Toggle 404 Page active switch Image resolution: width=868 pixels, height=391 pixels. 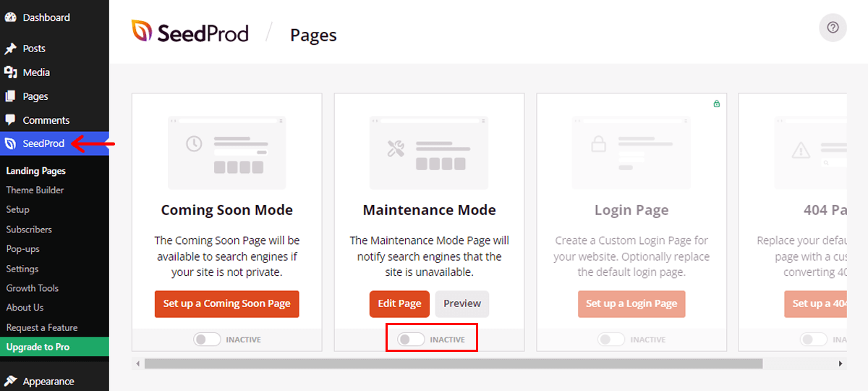(x=814, y=340)
